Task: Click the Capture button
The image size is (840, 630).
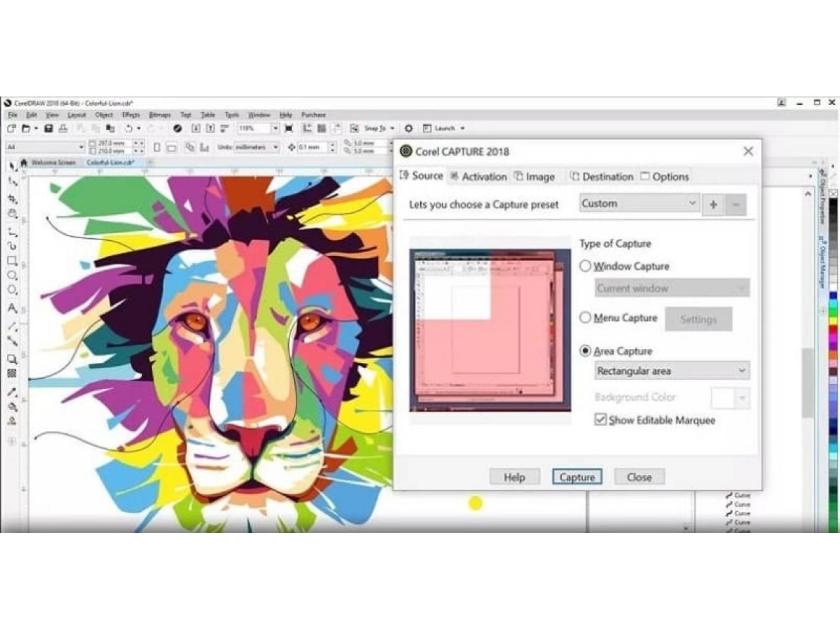Action: [x=577, y=477]
